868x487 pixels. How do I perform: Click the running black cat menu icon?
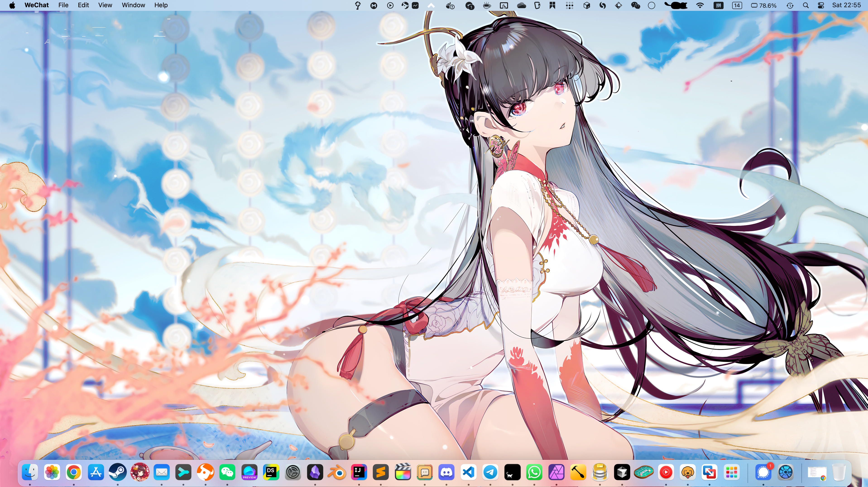tap(676, 5)
